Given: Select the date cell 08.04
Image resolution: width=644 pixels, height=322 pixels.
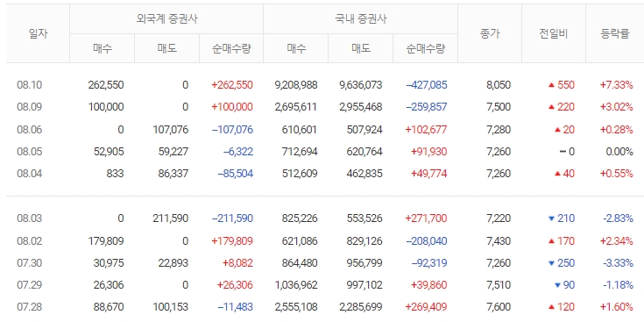Looking at the screenshot, I should point(30,174).
